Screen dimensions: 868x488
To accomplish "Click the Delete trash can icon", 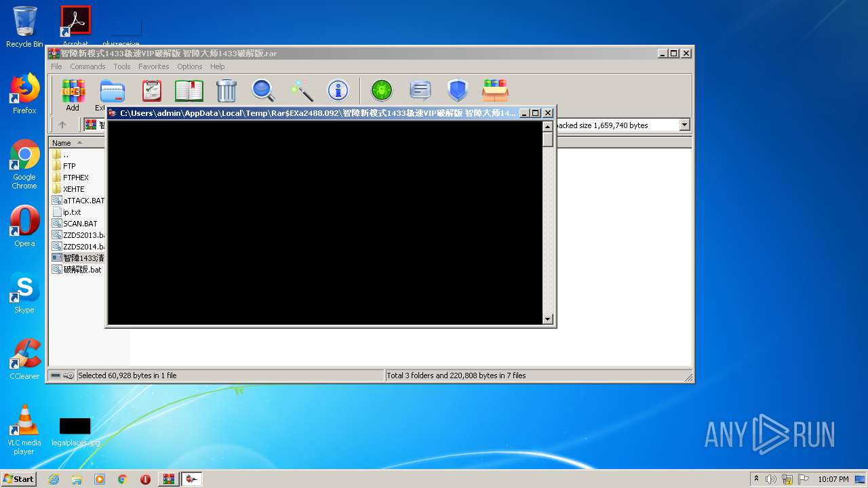I will (226, 90).
